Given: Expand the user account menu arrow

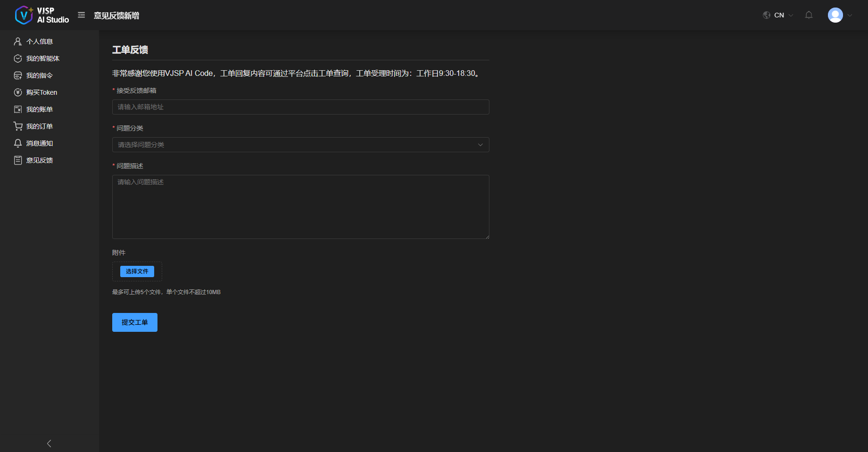Looking at the screenshot, I should (x=850, y=15).
